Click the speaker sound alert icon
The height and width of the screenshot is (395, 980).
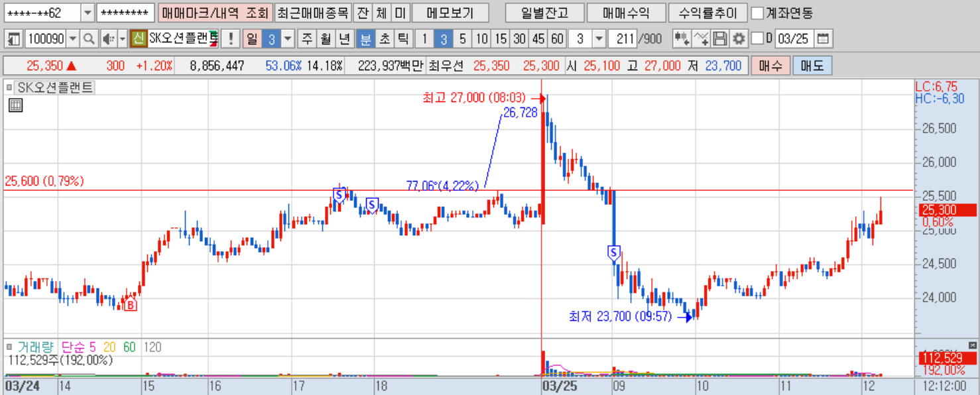coord(107,38)
